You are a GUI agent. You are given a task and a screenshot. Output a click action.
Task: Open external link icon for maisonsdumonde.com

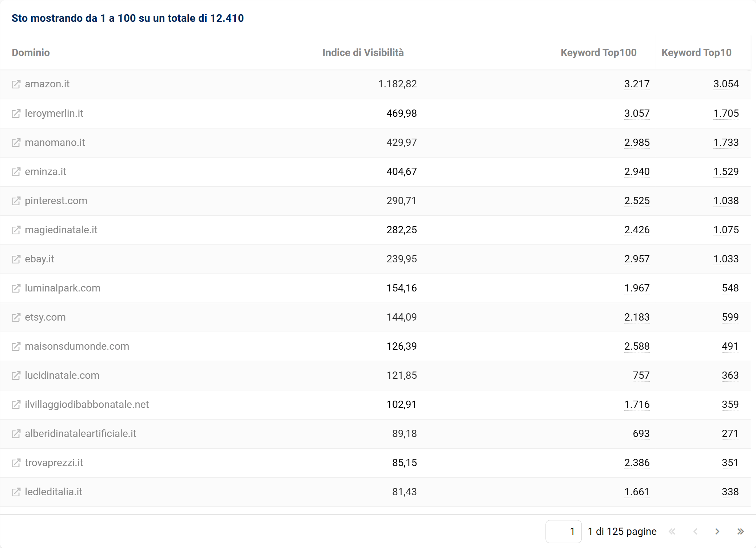[x=16, y=346]
